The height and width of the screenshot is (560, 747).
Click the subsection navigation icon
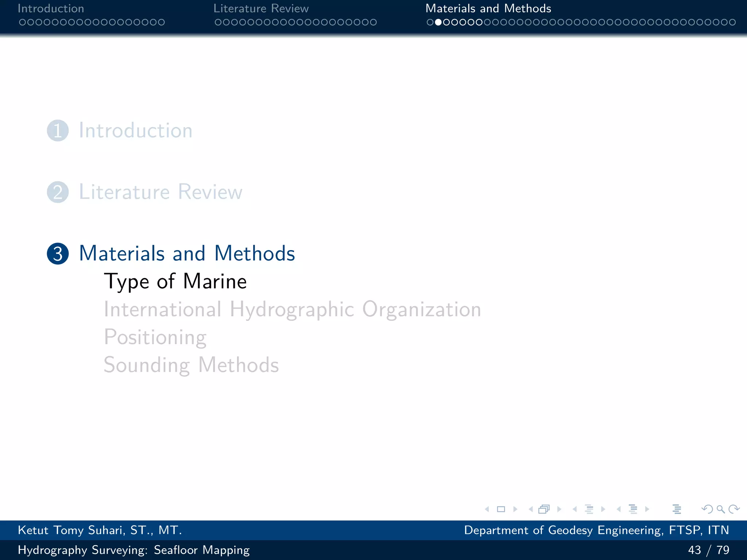(589, 509)
